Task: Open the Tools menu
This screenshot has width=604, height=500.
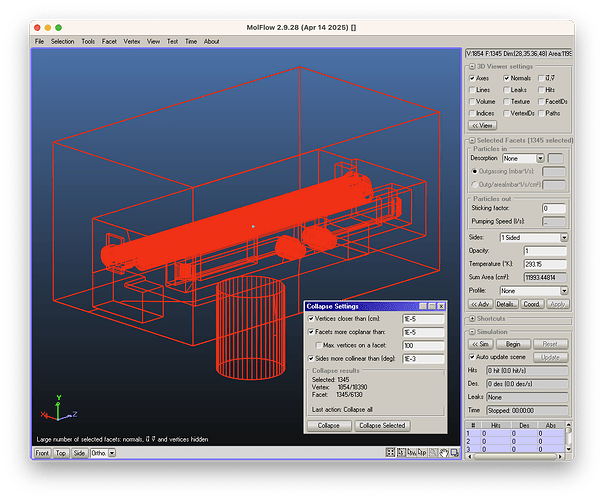Action: pyautogui.click(x=88, y=41)
